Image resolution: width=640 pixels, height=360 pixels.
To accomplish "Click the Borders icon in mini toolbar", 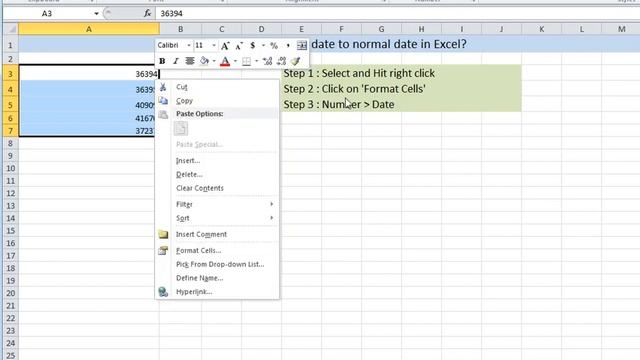I will point(247,61).
